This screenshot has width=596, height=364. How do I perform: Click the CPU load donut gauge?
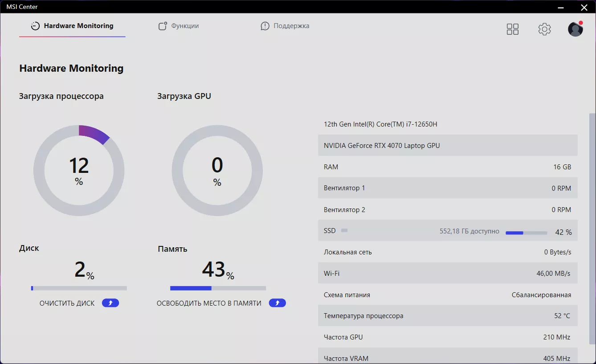point(79,170)
